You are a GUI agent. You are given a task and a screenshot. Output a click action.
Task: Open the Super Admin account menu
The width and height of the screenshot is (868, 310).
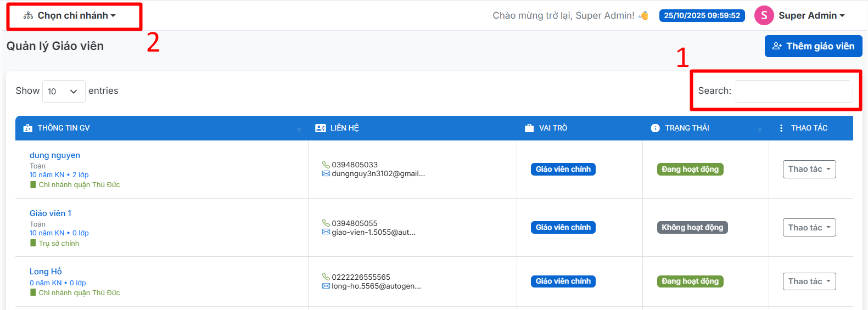tap(811, 15)
